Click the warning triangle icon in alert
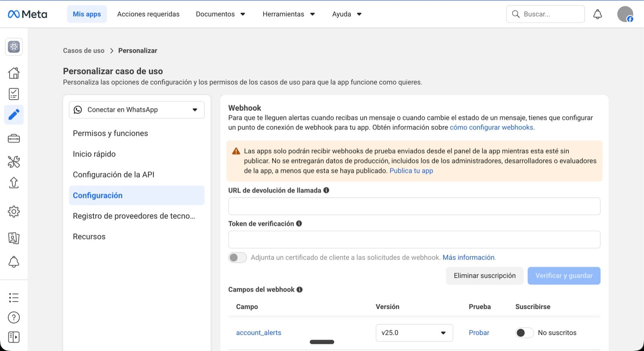Image resolution: width=644 pixels, height=351 pixels. tap(236, 152)
